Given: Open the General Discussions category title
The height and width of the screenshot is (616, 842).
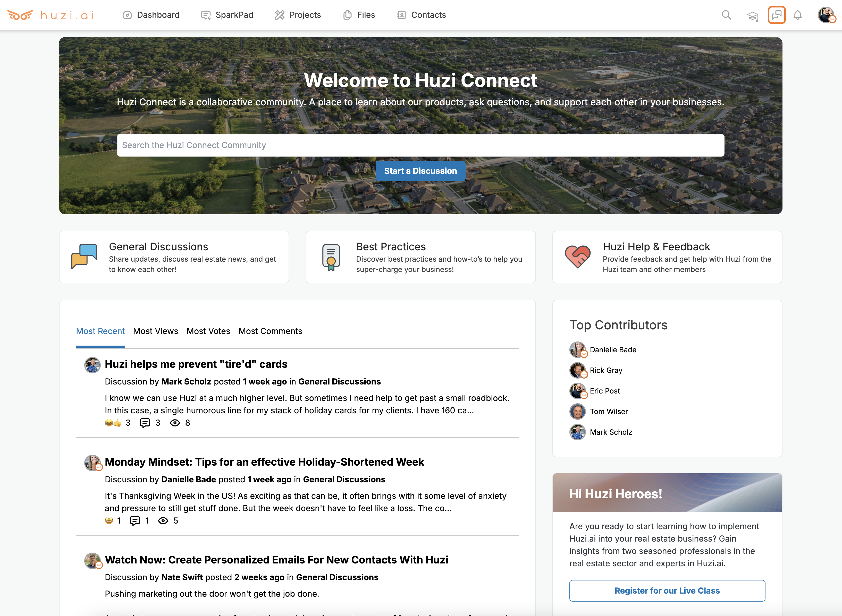Looking at the screenshot, I should [158, 246].
